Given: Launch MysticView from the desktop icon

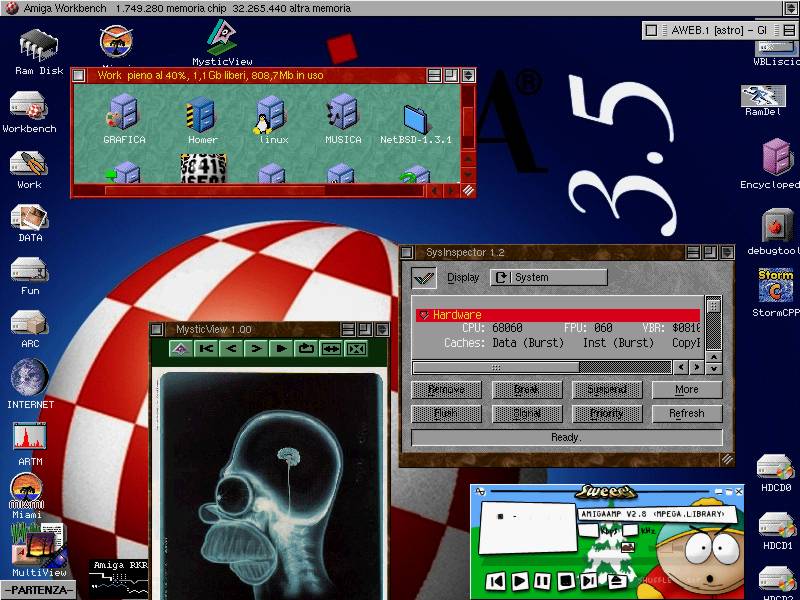Looking at the screenshot, I should pyautogui.click(x=222, y=38).
